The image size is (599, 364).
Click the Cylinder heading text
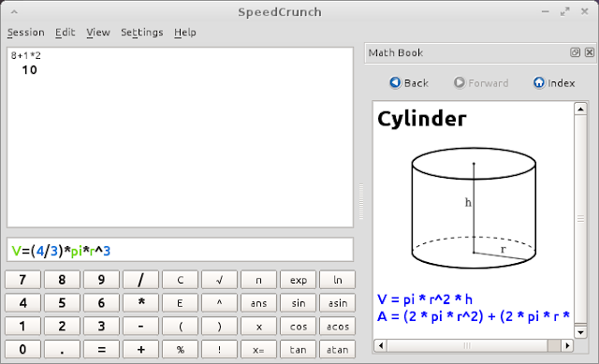[x=422, y=119]
